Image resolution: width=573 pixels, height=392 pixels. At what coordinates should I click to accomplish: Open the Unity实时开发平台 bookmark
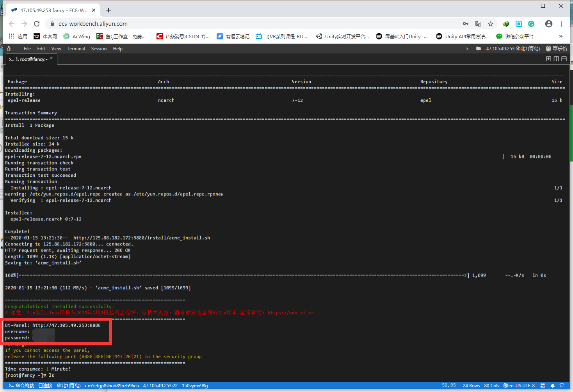tap(342, 36)
